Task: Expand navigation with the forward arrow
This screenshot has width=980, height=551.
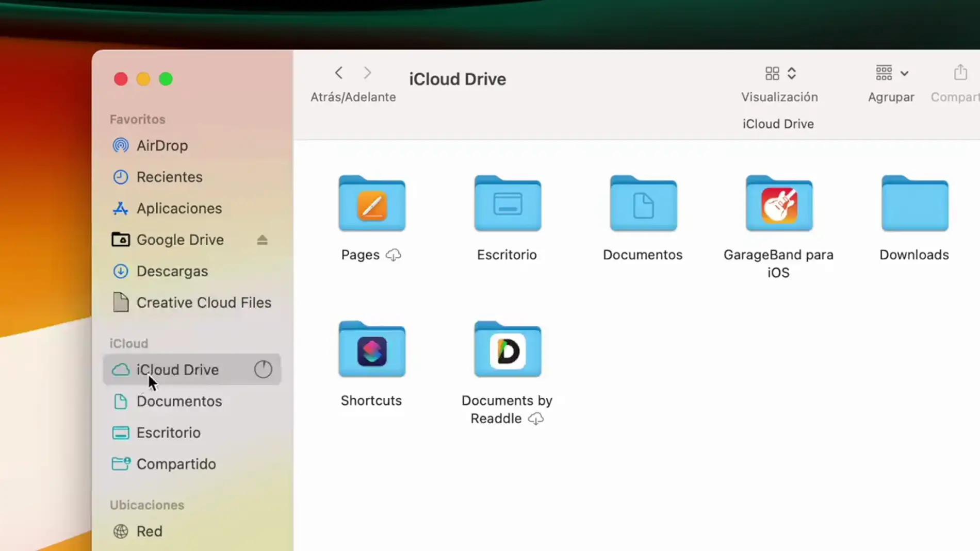Action: click(366, 73)
